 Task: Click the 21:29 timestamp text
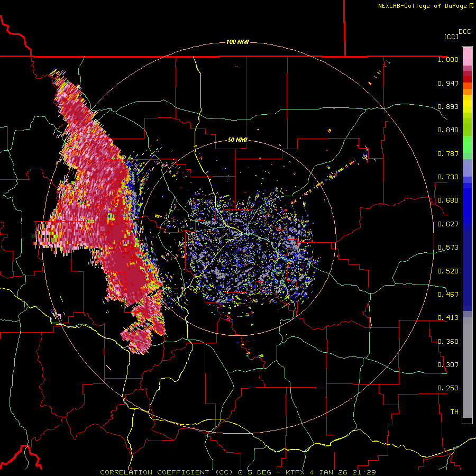(364, 472)
